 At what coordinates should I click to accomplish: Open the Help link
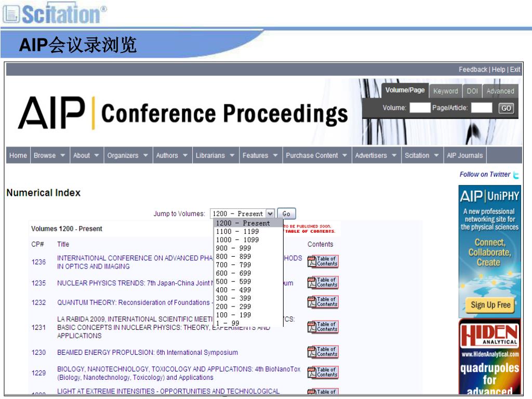pyautogui.click(x=498, y=70)
